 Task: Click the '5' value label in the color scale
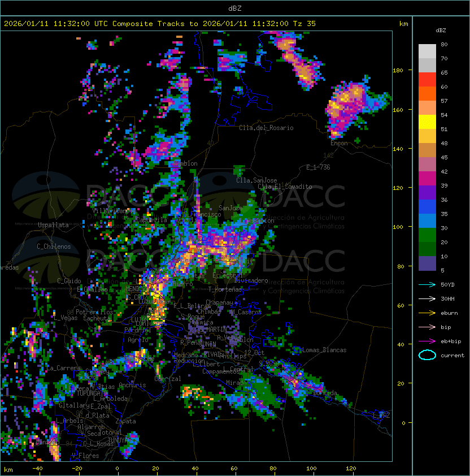click(x=442, y=270)
